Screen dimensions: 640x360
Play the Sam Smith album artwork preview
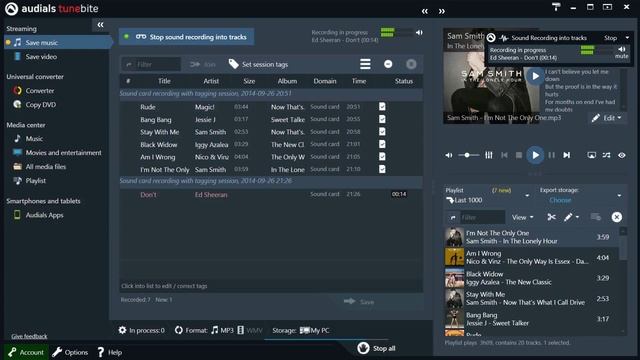coord(535,76)
